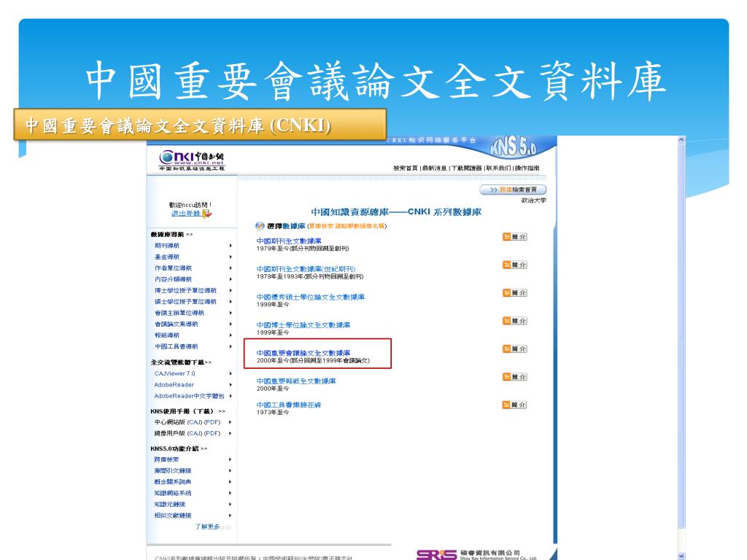This screenshot has width=747, height=560.
Task: Click 報紙導航 in sidebar
Action: click(x=167, y=335)
